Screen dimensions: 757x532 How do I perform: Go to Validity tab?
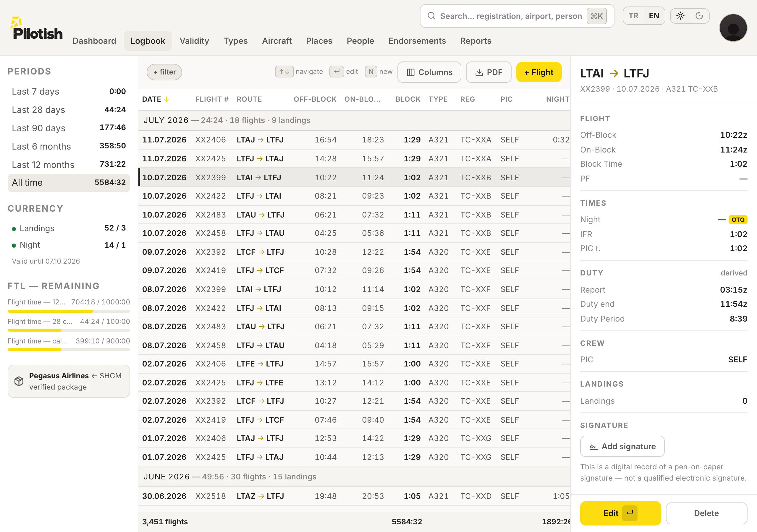194,41
